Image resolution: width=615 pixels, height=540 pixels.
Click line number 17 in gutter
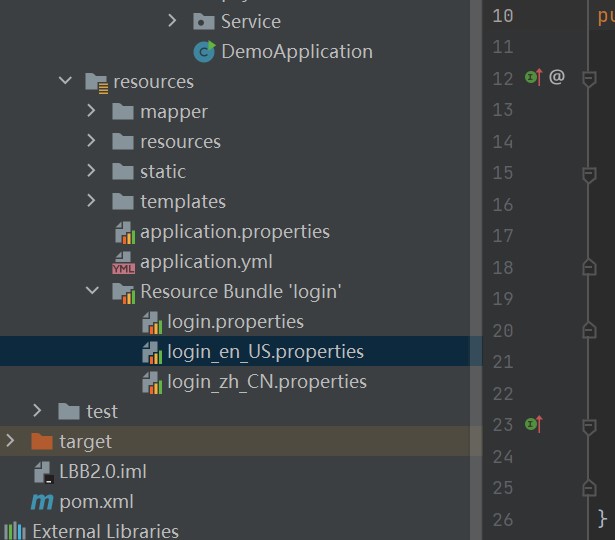pos(503,236)
